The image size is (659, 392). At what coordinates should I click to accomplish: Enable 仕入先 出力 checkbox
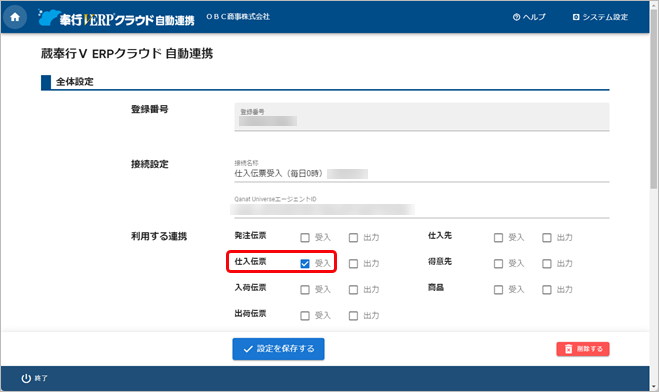click(547, 238)
